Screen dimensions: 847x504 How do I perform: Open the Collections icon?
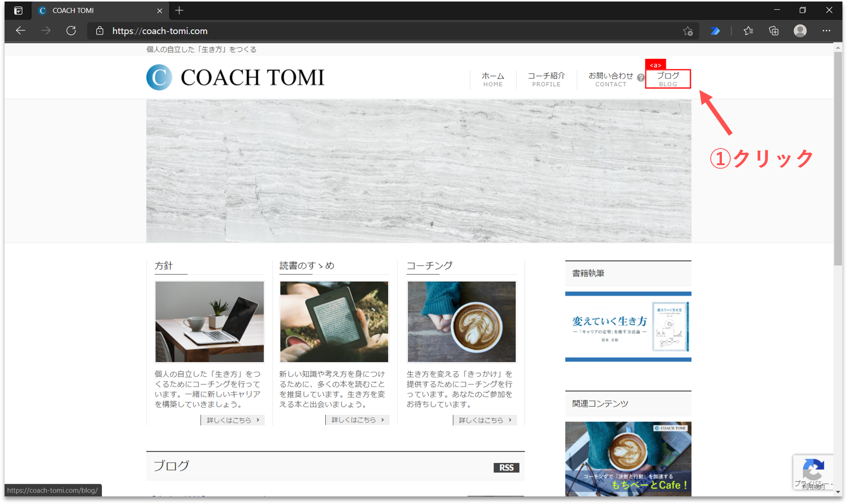(x=774, y=31)
